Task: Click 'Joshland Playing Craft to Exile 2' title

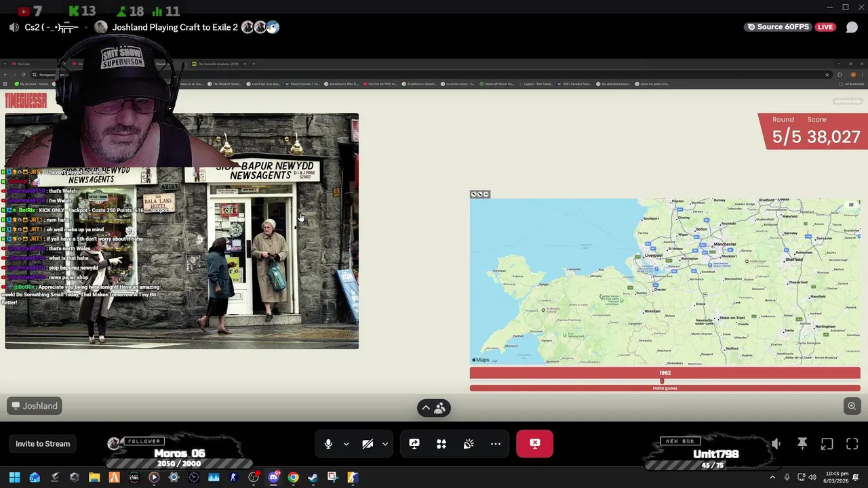Action: point(175,27)
